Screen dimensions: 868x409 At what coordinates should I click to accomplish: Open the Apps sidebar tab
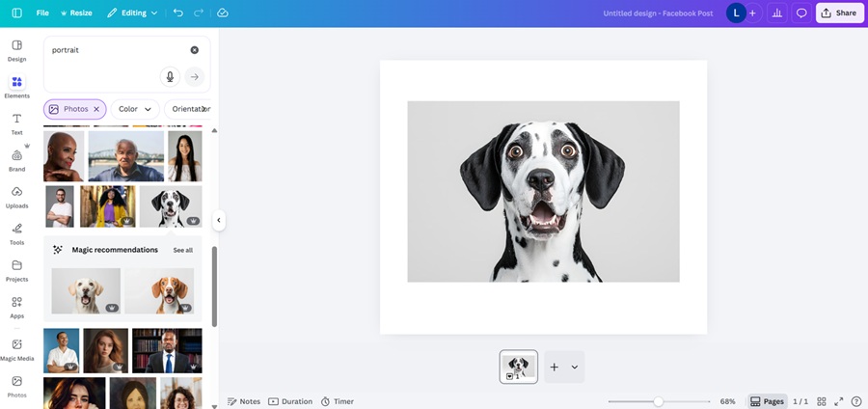coord(16,307)
